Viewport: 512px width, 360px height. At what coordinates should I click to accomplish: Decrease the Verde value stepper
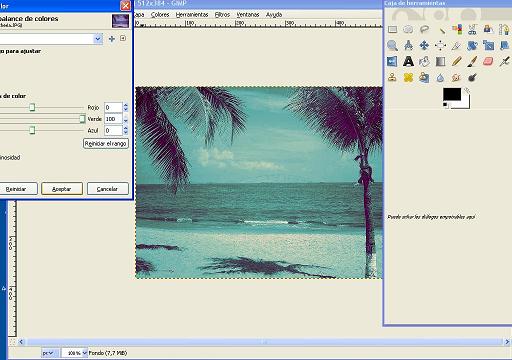126,121
